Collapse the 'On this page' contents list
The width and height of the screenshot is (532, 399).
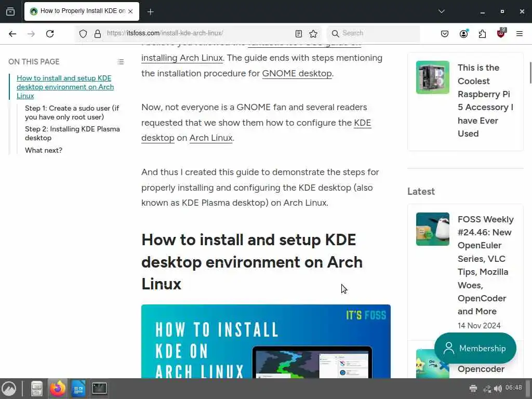[121, 62]
